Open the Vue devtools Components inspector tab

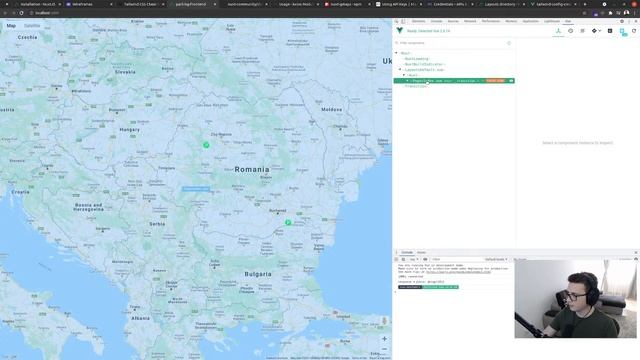point(558,31)
